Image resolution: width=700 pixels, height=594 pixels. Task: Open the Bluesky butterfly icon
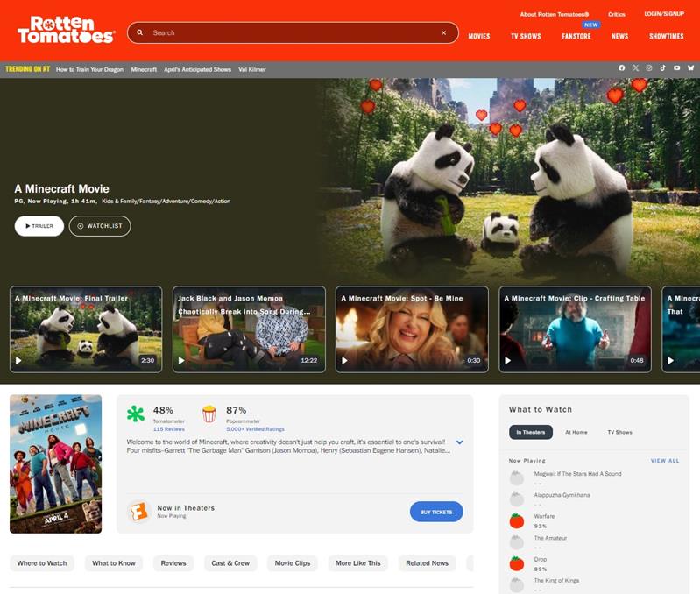tap(690, 68)
